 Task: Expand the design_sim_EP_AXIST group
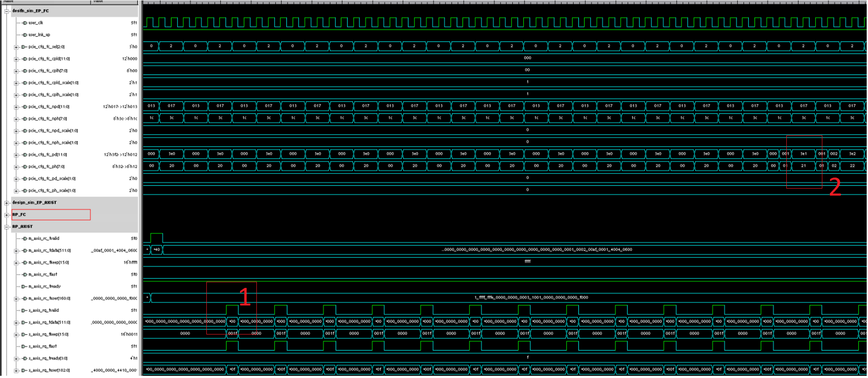click(x=7, y=203)
